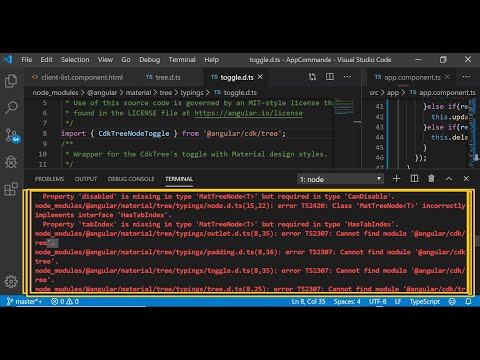480x360 pixels.
Task: Switch to OUTPUT panel tab
Action: (86, 179)
